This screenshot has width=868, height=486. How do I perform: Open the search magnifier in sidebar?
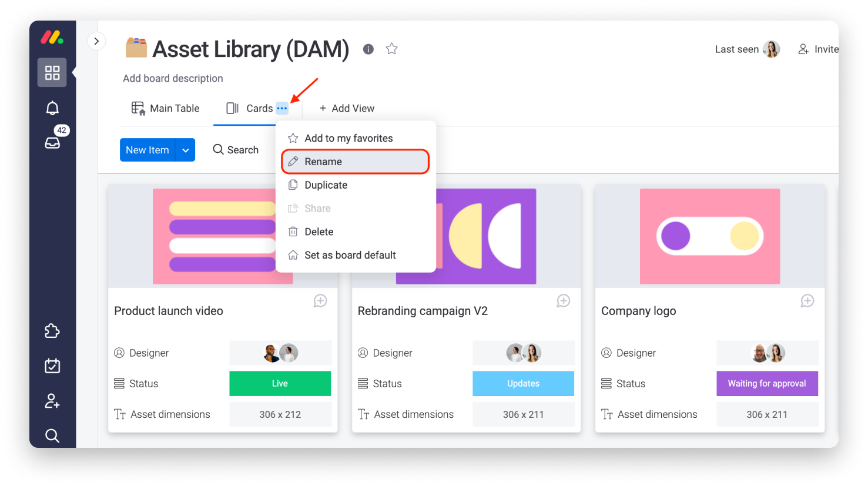52,435
